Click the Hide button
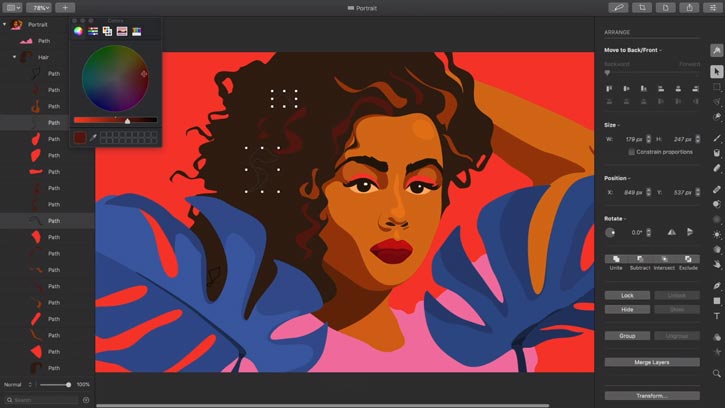 [627, 309]
